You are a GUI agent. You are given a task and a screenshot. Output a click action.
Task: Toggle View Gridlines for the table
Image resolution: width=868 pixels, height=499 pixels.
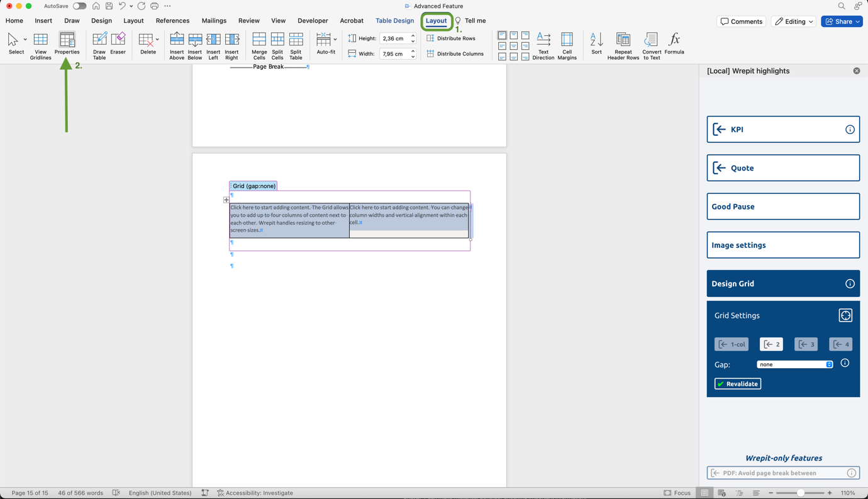pyautogui.click(x=40, y=46)
